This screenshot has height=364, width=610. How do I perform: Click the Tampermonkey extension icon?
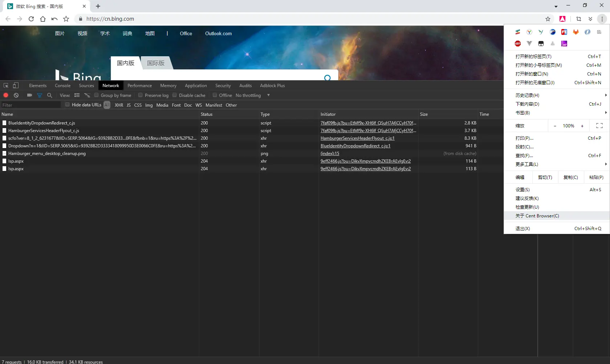pyautogui.click(x=541, y=44)
